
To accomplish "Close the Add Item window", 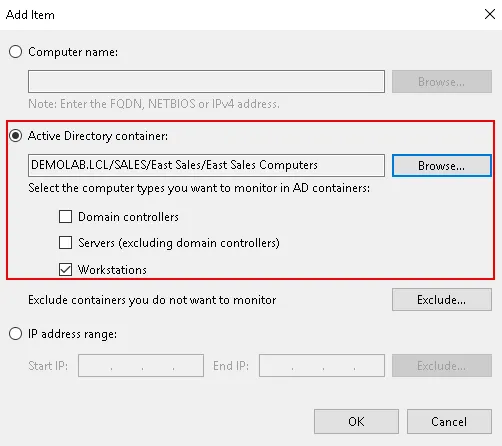I will 490,14.
